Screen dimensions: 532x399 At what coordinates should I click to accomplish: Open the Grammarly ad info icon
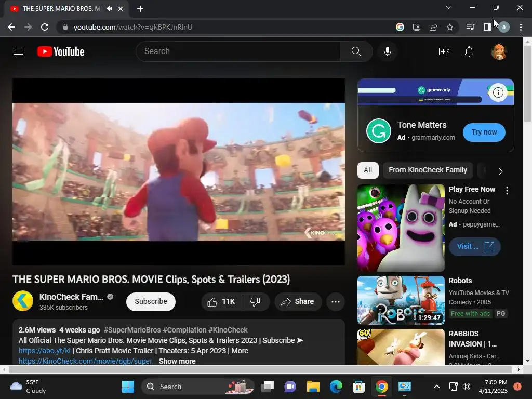[x=498, y=92]
